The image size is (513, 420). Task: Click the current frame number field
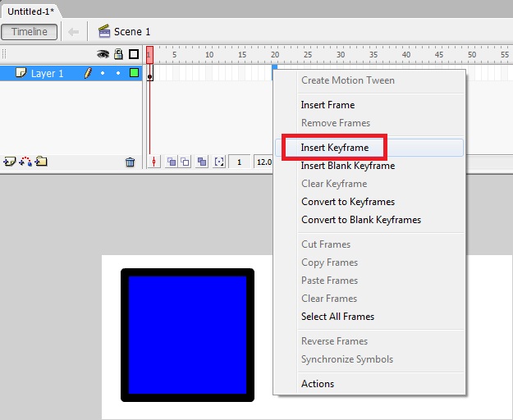coord(239,162)
